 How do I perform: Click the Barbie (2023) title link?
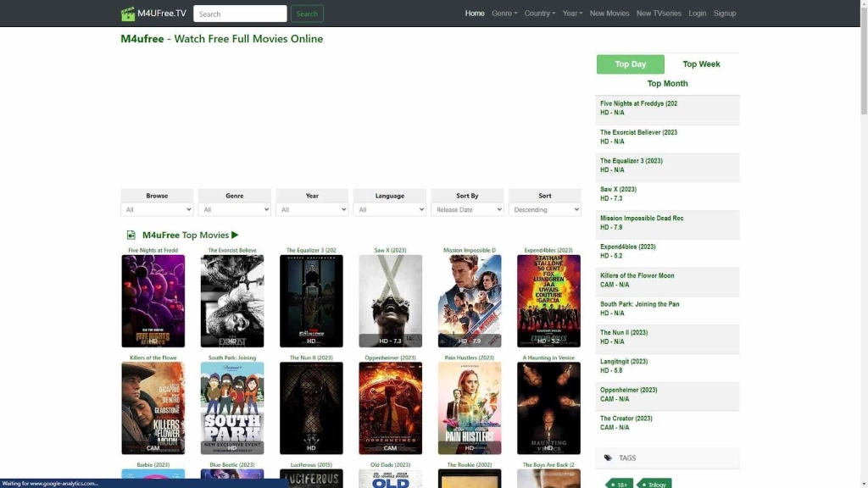(x=153, y=465)
